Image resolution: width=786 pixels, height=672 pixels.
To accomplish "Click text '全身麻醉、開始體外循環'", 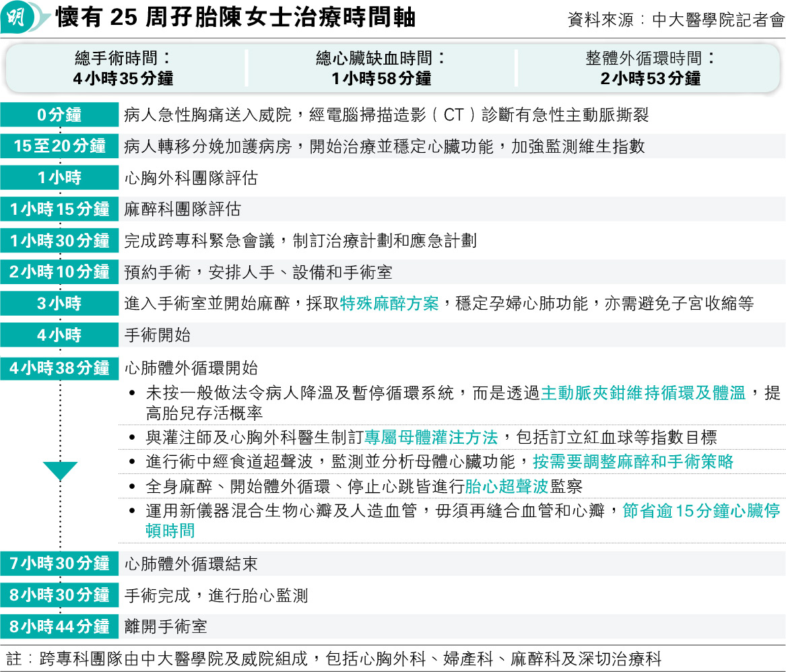I will coord(238,486).
